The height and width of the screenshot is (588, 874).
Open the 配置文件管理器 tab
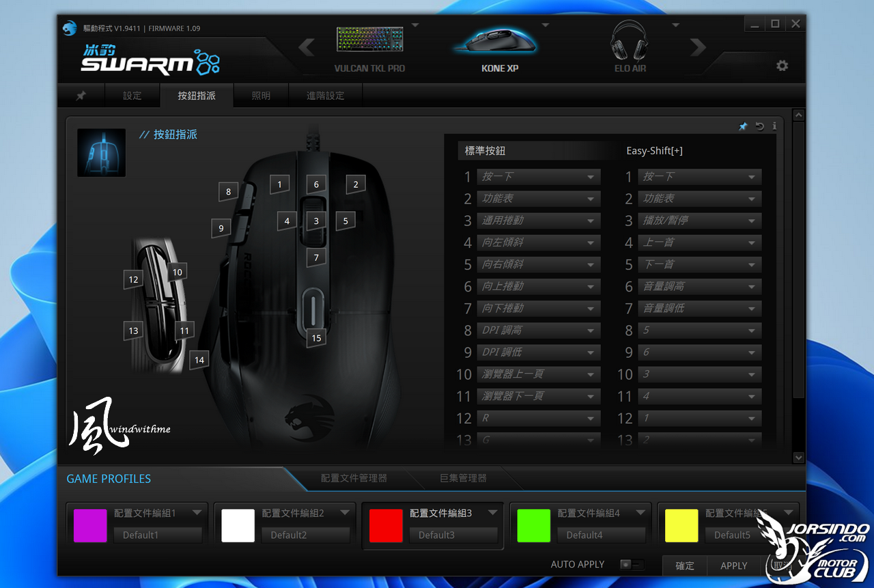point(354,478)
